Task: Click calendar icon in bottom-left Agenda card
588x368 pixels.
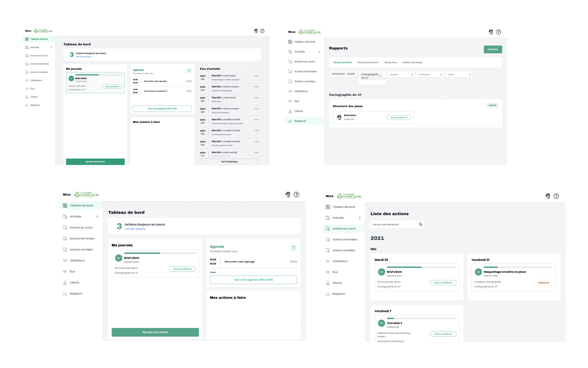Action: pyautogui.click(x=294, y=247)
